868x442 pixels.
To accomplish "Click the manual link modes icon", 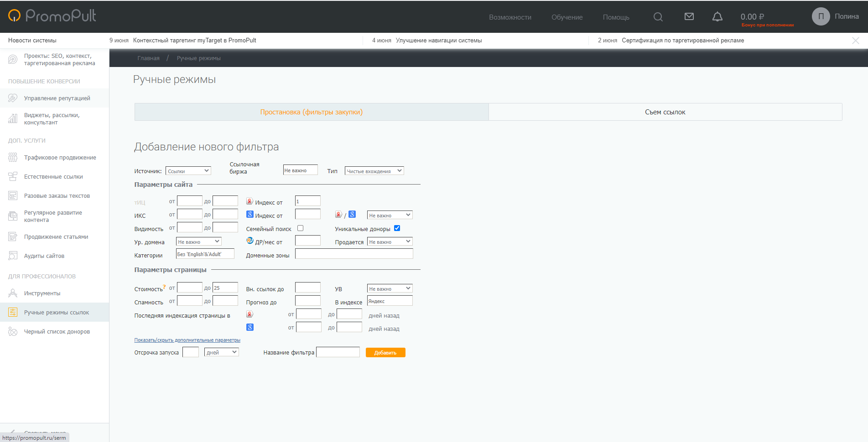I will coord(13,312).
